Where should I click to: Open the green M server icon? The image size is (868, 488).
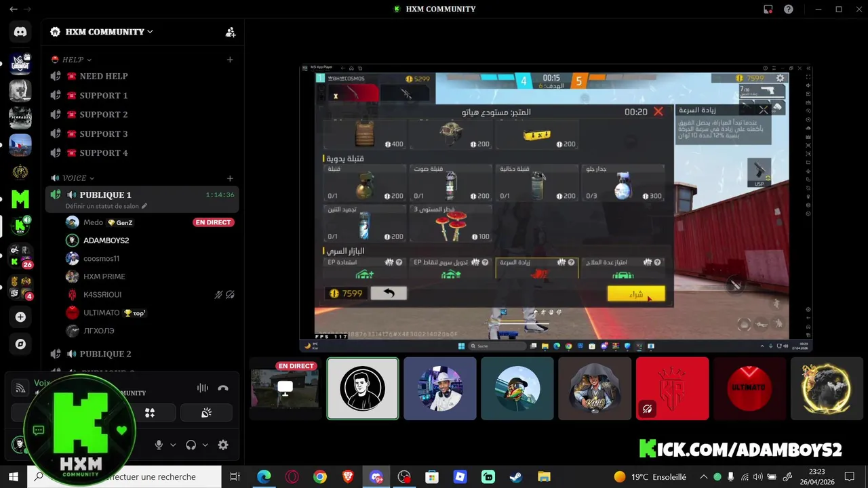click(x=20, y=199)
